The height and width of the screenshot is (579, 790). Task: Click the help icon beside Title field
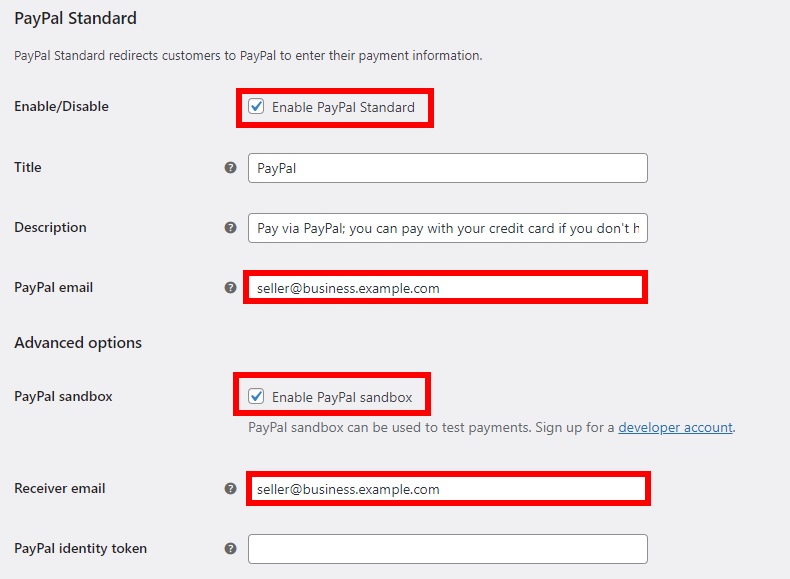(231, 168)
